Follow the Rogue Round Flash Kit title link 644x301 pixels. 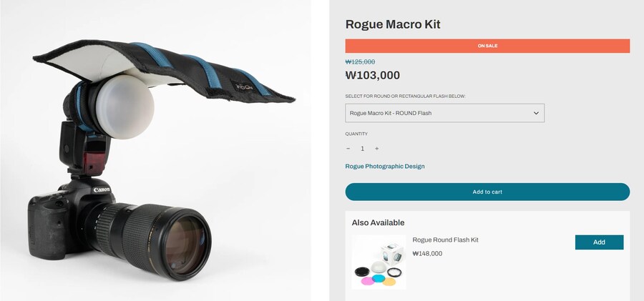[x=445, y=240]
